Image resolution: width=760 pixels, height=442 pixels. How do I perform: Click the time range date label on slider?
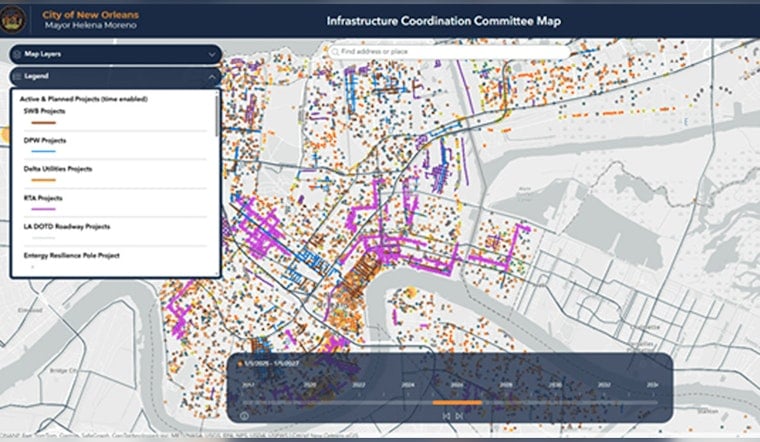pyautogui.click(x=271, y=363)
